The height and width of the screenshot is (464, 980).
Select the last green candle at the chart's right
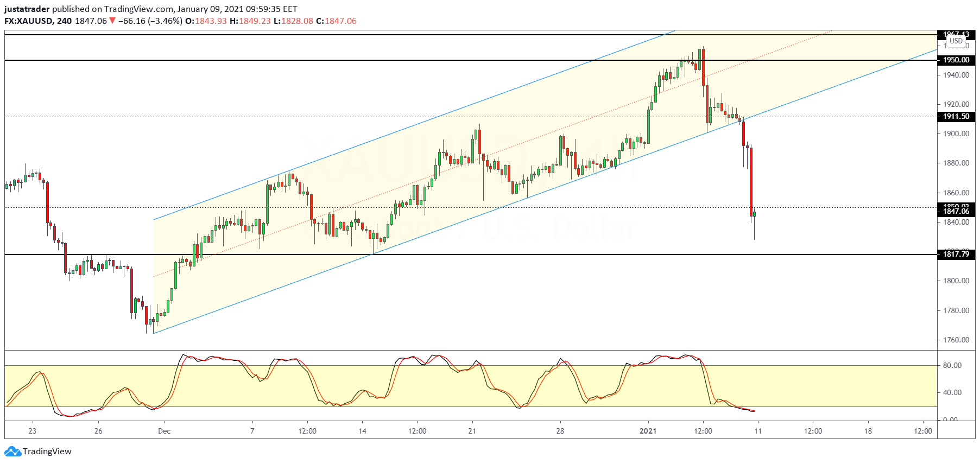(754, 214)
